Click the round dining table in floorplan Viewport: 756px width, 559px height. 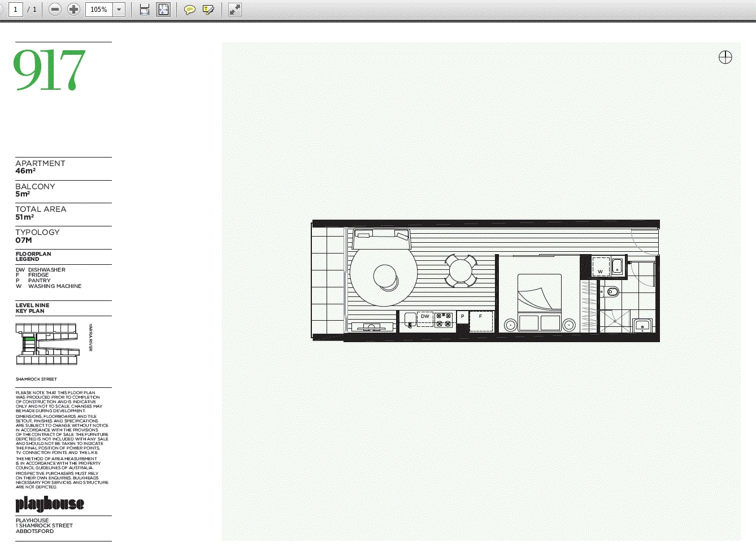461,270
